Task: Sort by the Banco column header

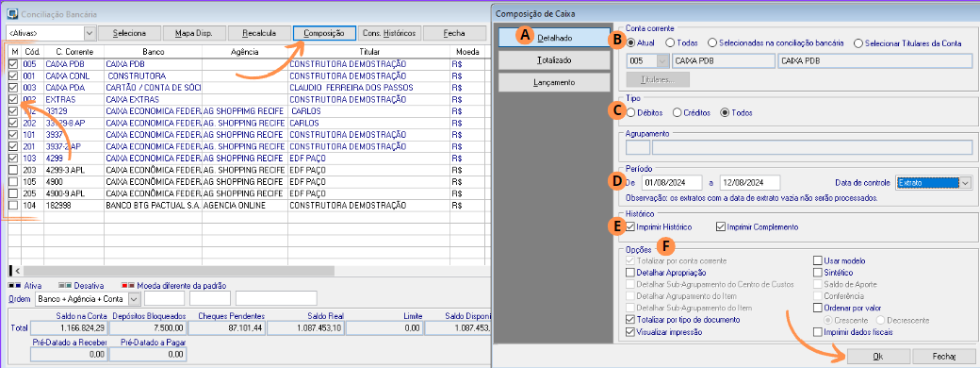Action: point(153,52)
